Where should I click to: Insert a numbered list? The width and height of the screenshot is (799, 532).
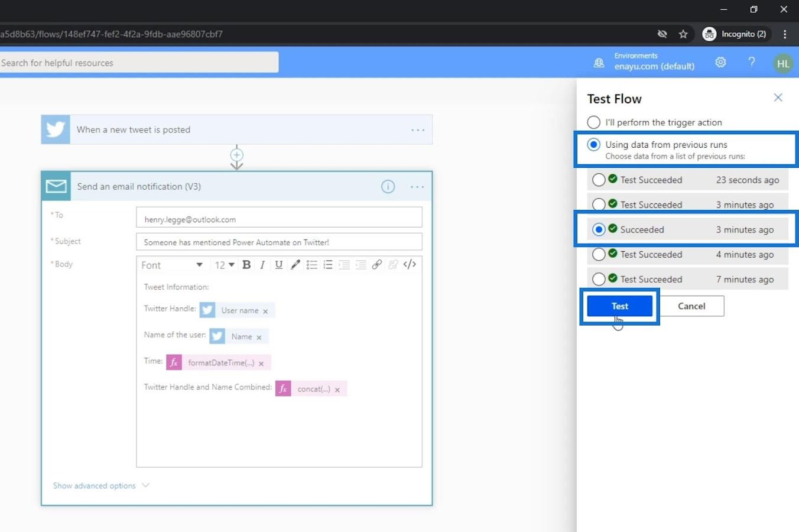click(328, 265)
